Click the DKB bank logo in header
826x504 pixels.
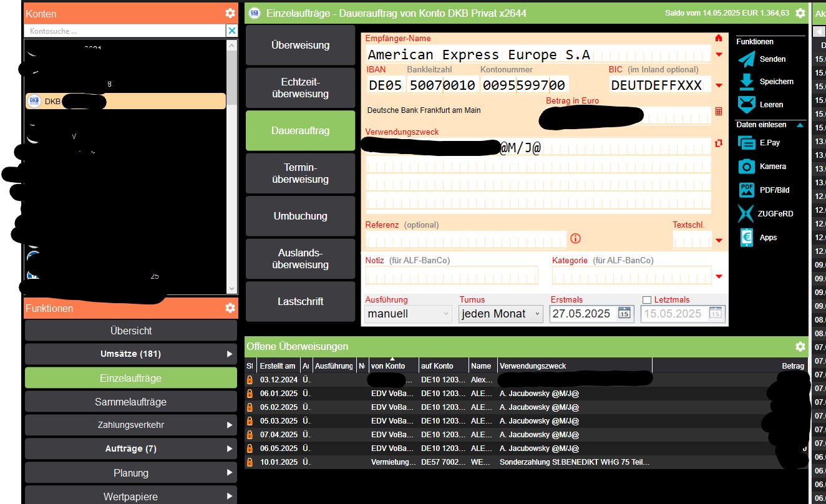(254, 12)
